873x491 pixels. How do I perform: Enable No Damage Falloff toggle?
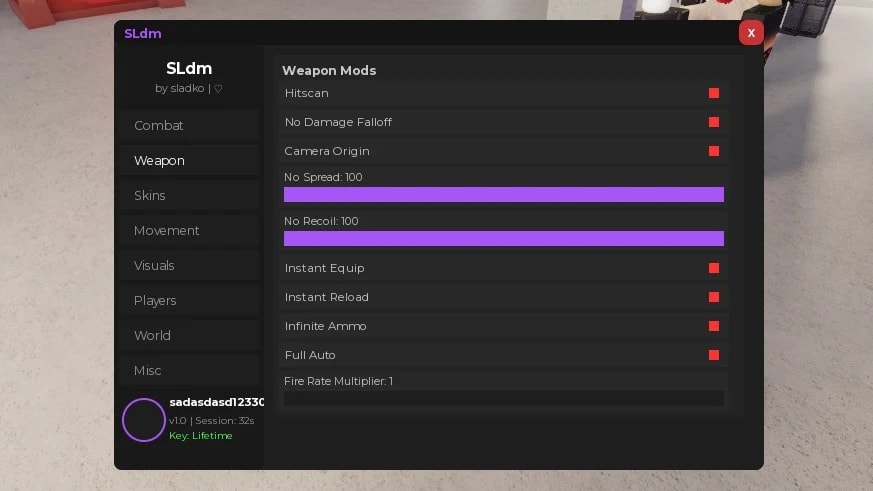pos(714,122)
